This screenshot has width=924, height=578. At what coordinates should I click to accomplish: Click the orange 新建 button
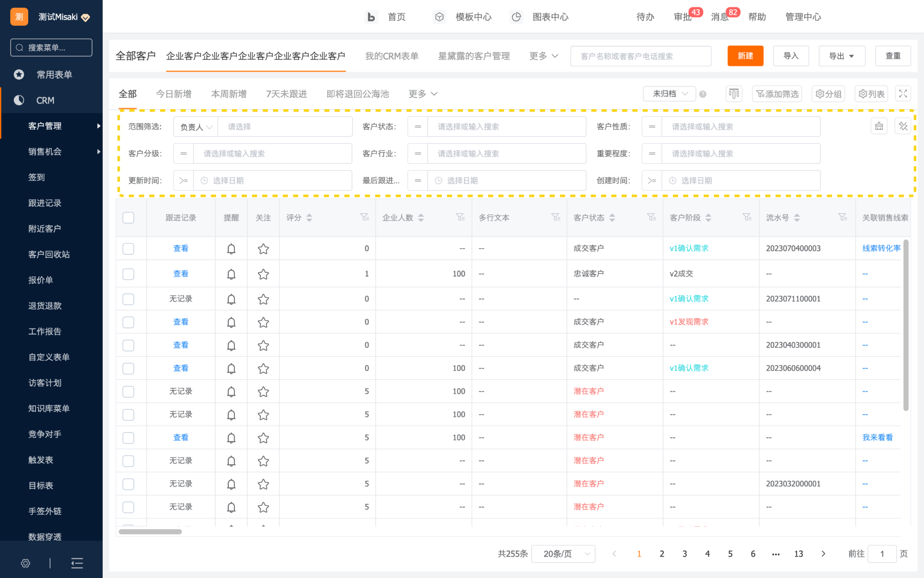pos(745,56)
